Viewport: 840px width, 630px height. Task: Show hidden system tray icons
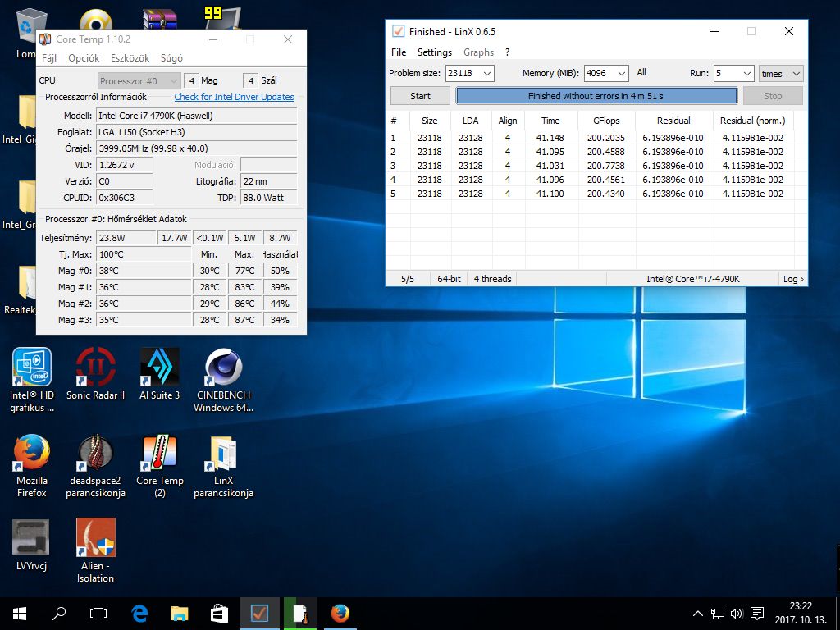pos(697,614)
